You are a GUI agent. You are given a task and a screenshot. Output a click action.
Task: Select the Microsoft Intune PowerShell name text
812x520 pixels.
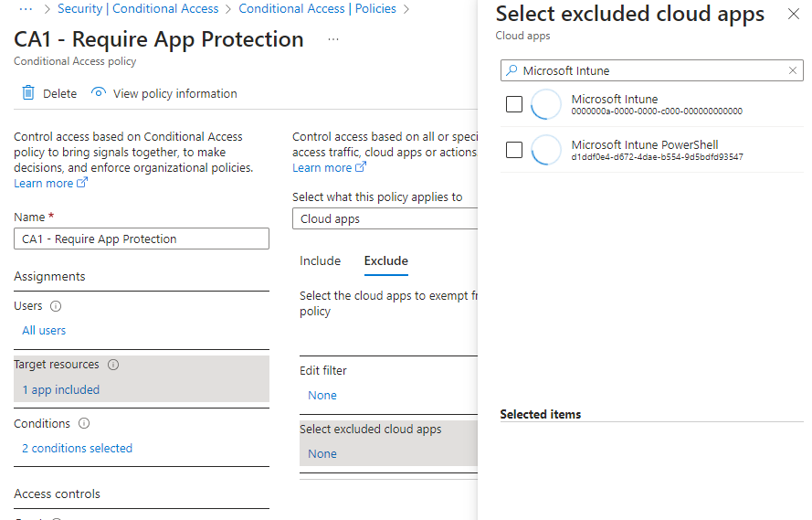[645, 144]
